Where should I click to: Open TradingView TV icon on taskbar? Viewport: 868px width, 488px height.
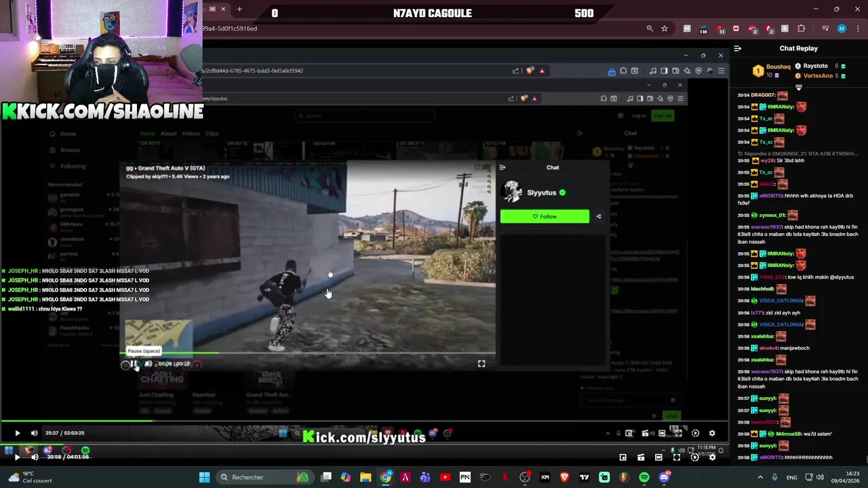pos(584,477)
